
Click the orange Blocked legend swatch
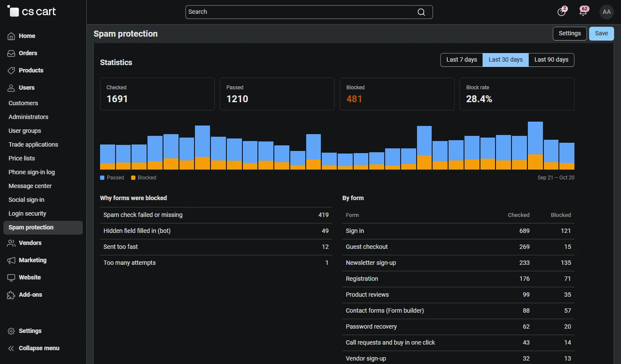pyautogui.click(x=133, y=178)
